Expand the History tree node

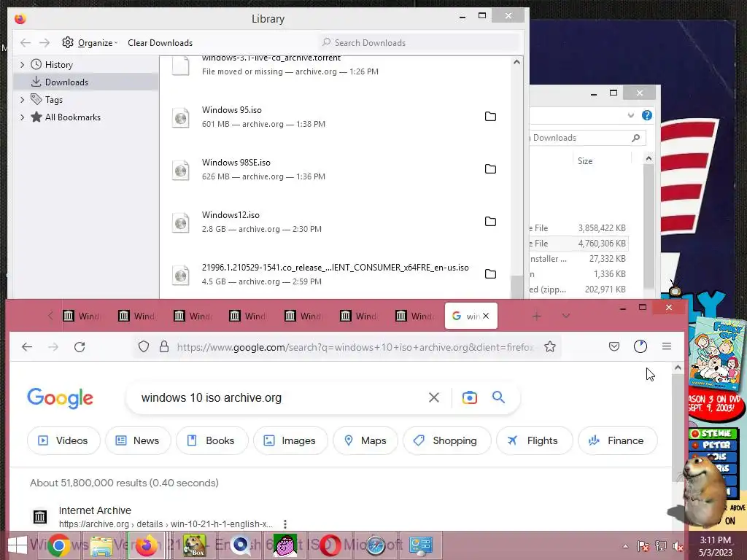[23, 64]
